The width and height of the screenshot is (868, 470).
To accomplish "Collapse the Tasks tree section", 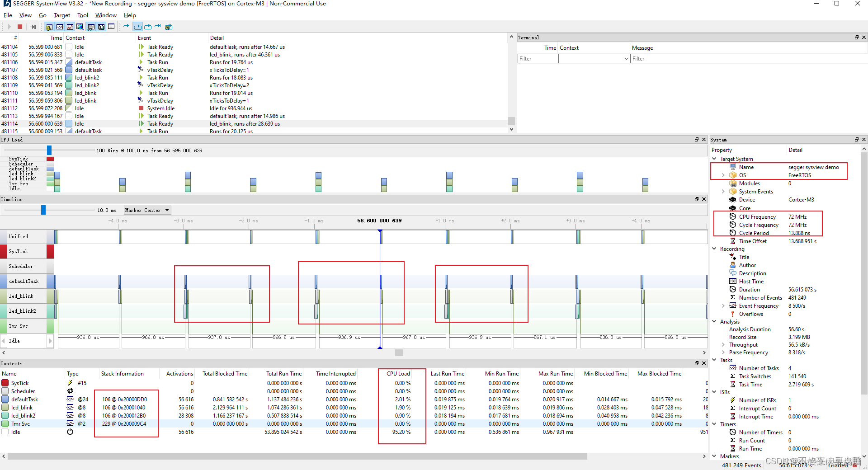I will (714, 360).
